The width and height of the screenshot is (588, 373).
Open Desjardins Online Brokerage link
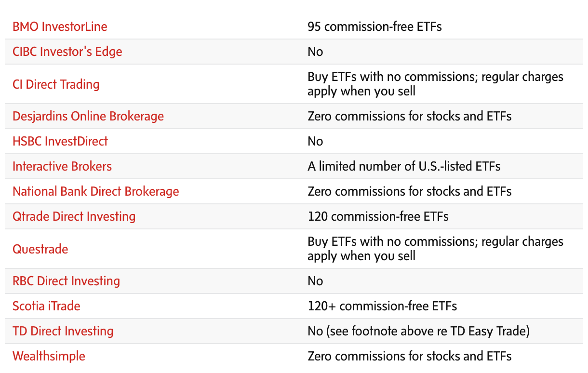point(88,116)
